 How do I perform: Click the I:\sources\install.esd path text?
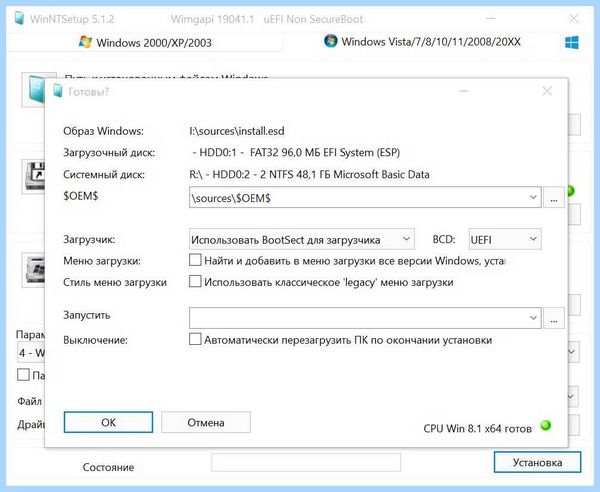coord(237,131)
